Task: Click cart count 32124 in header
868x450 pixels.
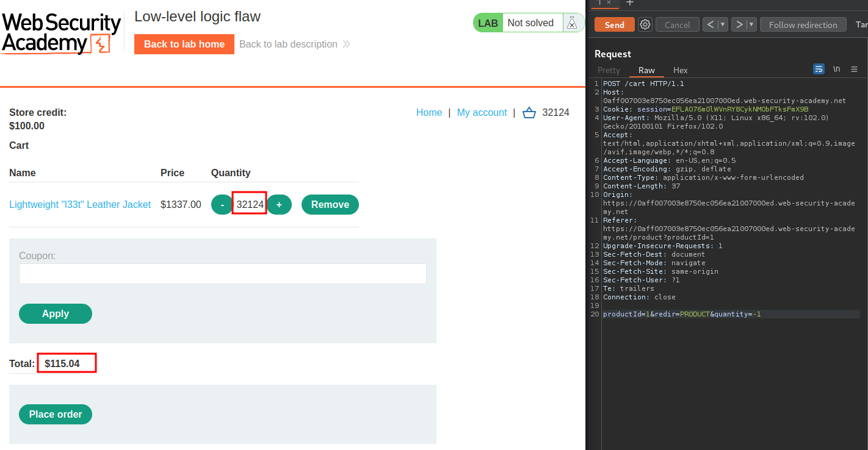Action: (x=555, y=112)
